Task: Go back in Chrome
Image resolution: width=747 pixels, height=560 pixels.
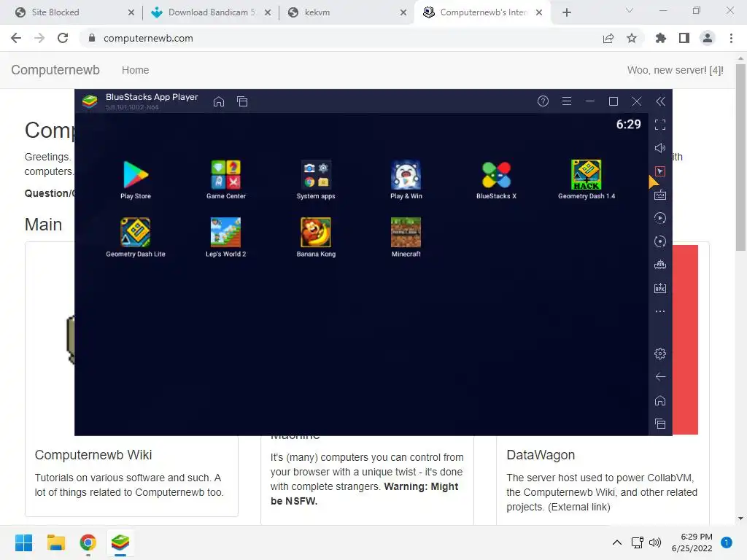Action: 16,38
